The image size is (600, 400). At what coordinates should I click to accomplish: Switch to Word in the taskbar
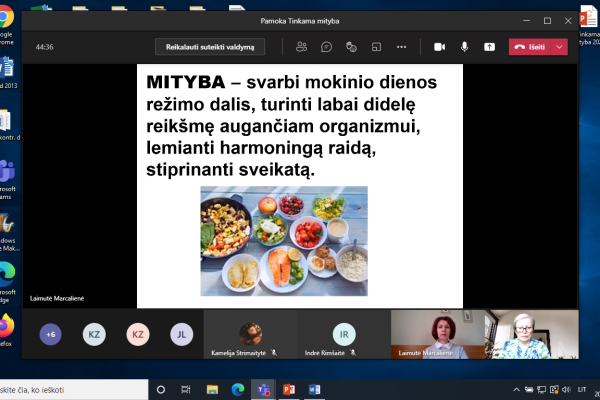coord(314,390)
